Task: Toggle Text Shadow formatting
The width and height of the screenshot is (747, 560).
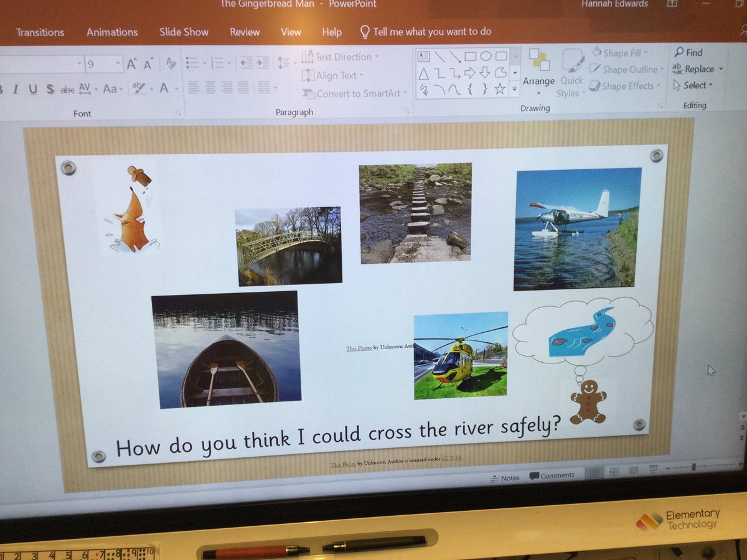Action: (x=50, y=90)
